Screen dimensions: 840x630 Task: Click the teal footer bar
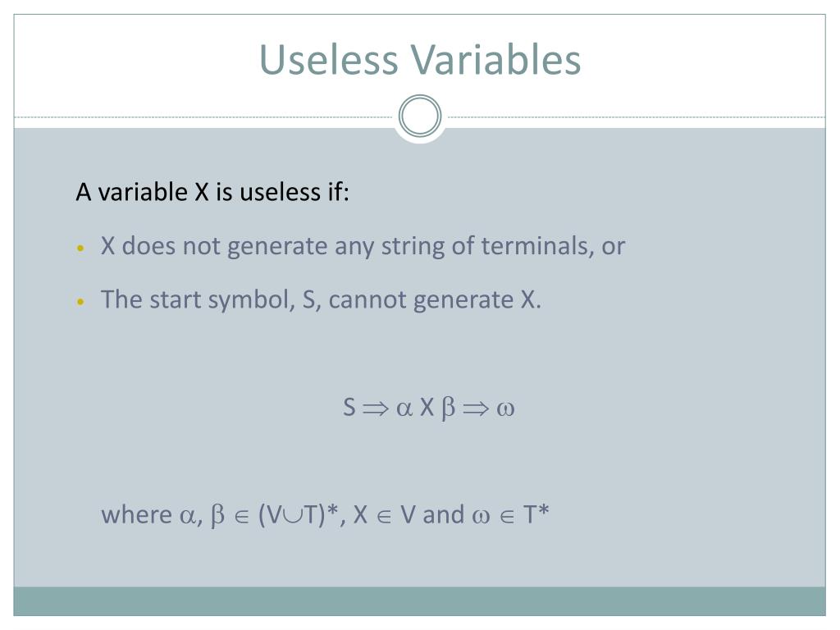(x=420, y=601)
